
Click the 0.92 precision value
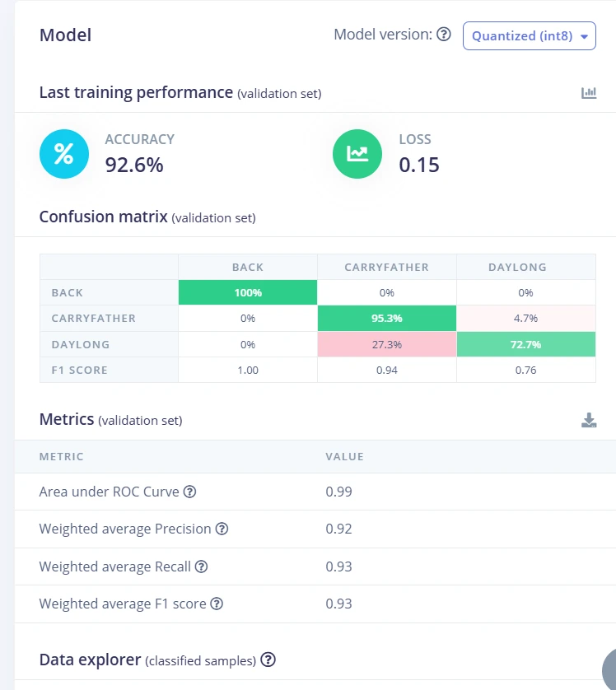point(338,529)
